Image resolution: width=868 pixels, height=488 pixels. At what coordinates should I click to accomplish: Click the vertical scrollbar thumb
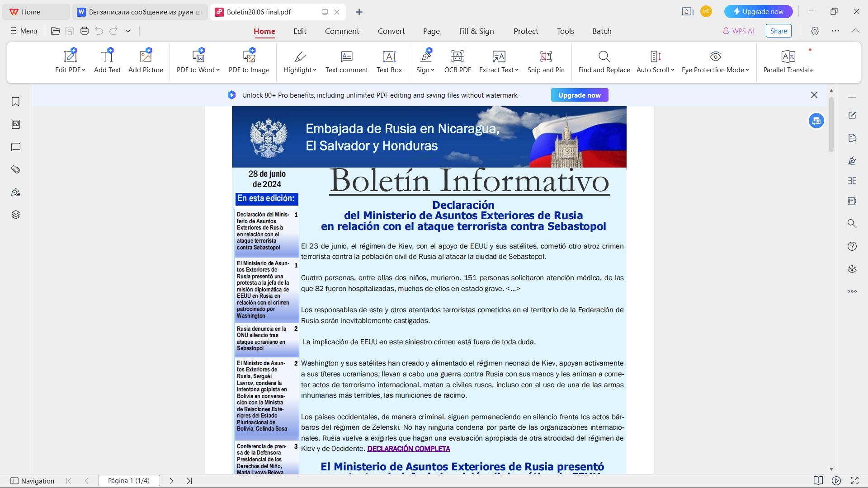tap(831, 124)
